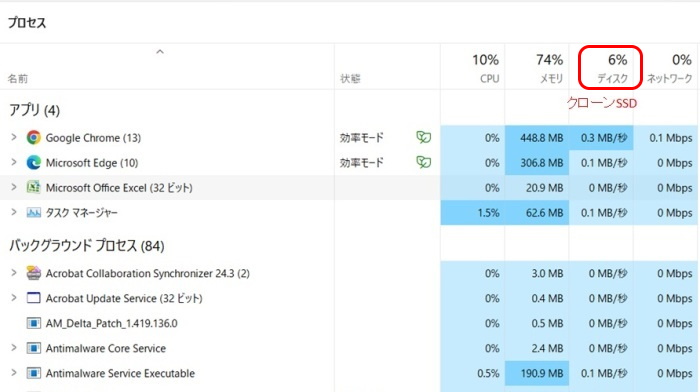Expand the Google Chrome process group

[x=14, y=137]
